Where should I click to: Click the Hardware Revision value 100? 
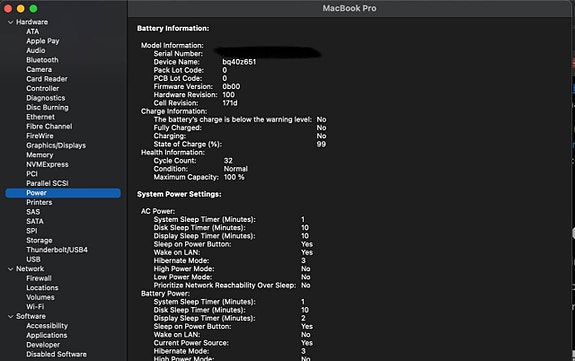pyautogui.click(x=228, y=95)
